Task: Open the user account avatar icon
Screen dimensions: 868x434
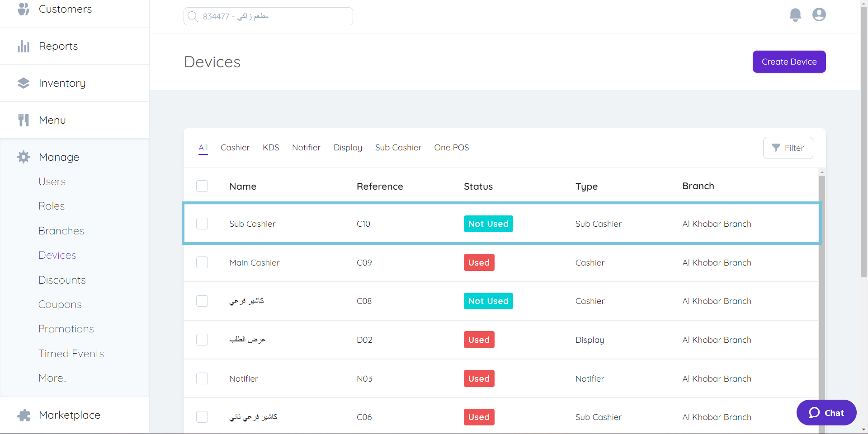Action: click(819, 14)
